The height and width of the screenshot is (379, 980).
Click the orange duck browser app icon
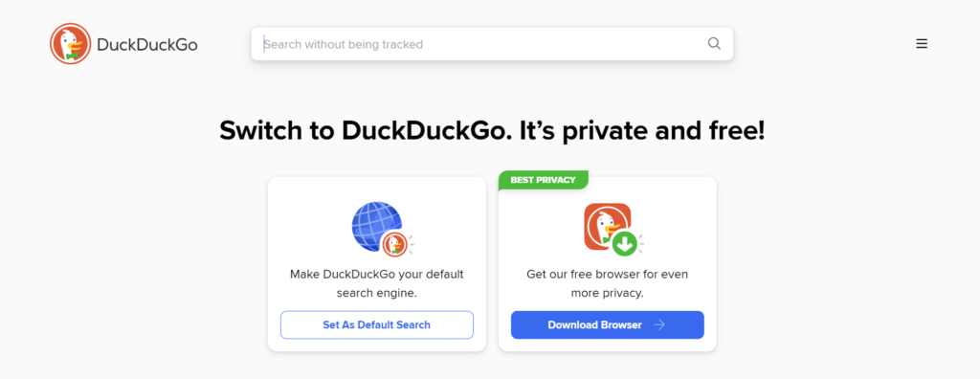(606, 227)
